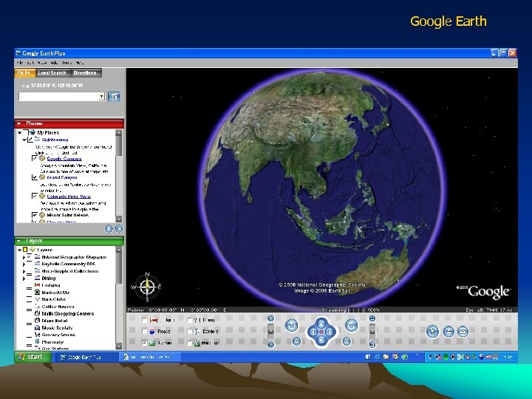
Task: Toggle the Borders checkbox
Action: 190,332
